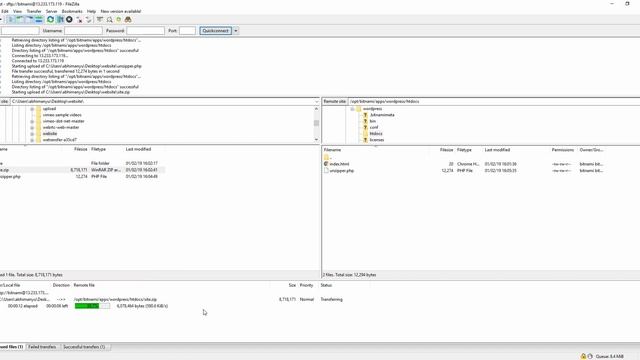This screenshot has height=360, width=640.
Task: Click the lock icon in status bar
Action: pos(583,356)
